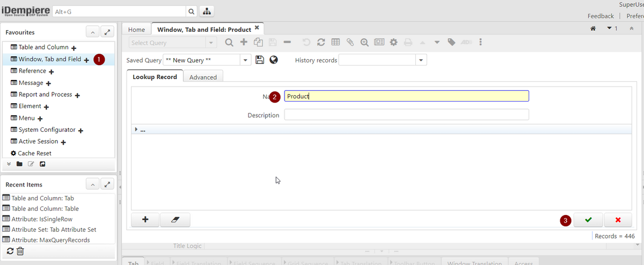Click the Find Record magnifier icon

(x=229, y=42)
